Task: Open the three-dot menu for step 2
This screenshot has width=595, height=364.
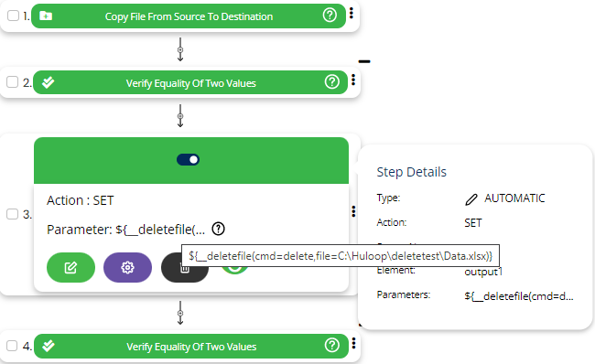Action: [353, 80]
